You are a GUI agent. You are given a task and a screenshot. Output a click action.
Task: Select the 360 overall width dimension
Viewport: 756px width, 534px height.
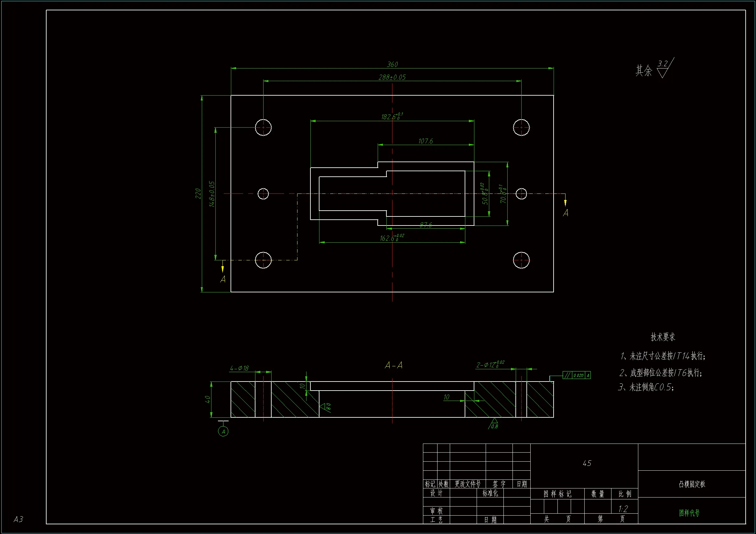click(x=392, y=65)
